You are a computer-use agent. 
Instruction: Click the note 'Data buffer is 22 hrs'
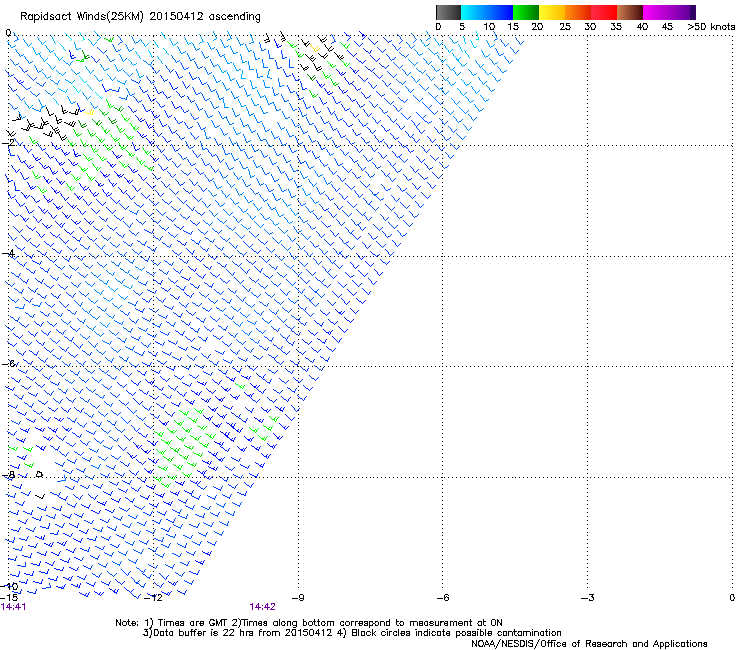coord(203,633)
